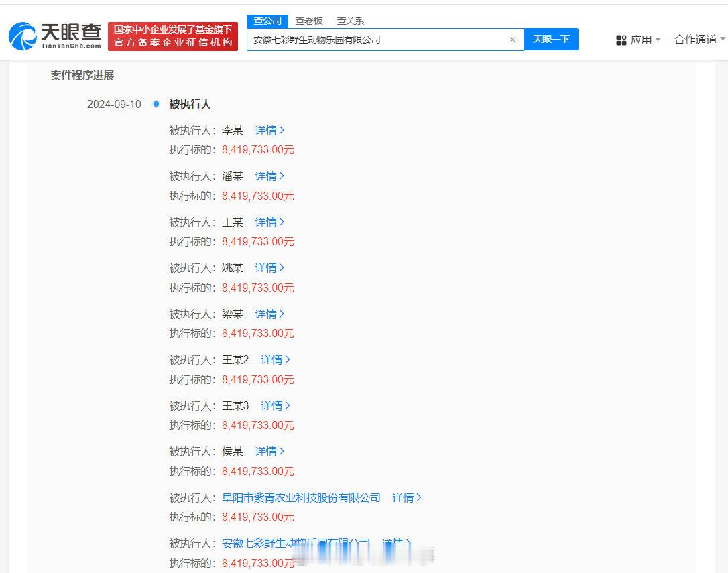The width and height of the screenshot is (728, 573).
Task: View 详情 for 侯某
Action: coord(269,451)
